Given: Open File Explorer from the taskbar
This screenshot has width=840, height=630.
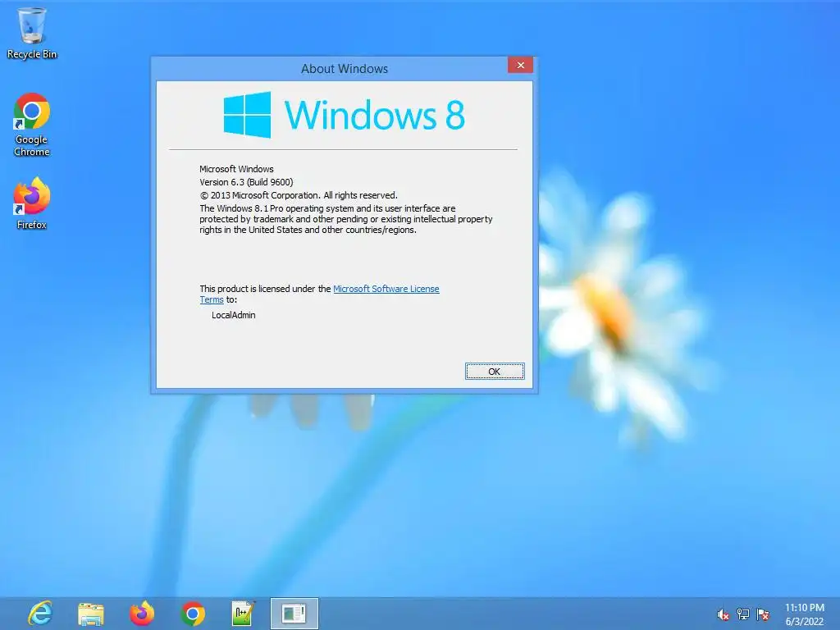Looking at the screenshot, I should [x=91, y=614].
